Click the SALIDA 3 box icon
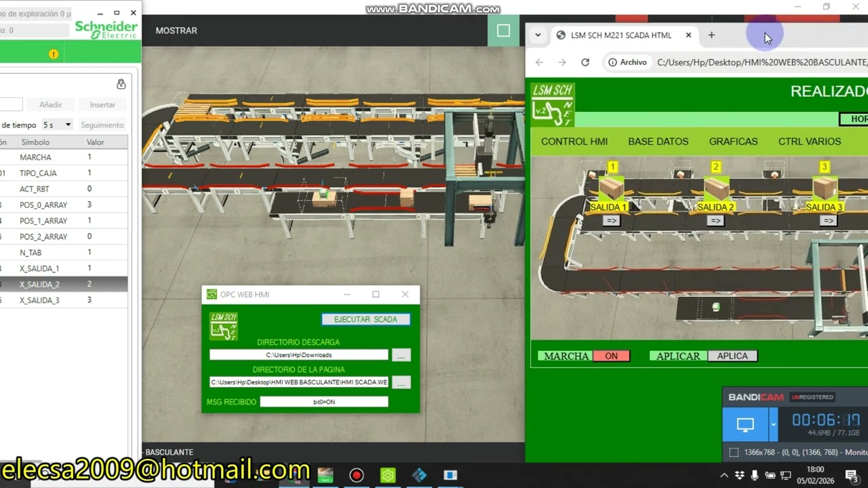Image resolution: width=868 pixels, height=488 pixels. click(825, 188)
